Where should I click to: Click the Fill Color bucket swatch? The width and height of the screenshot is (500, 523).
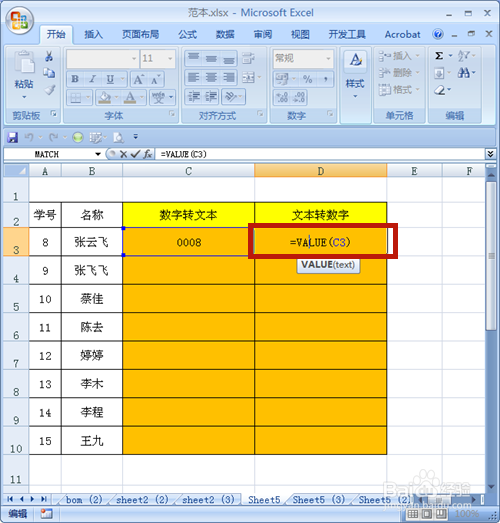tap(105, 97)
